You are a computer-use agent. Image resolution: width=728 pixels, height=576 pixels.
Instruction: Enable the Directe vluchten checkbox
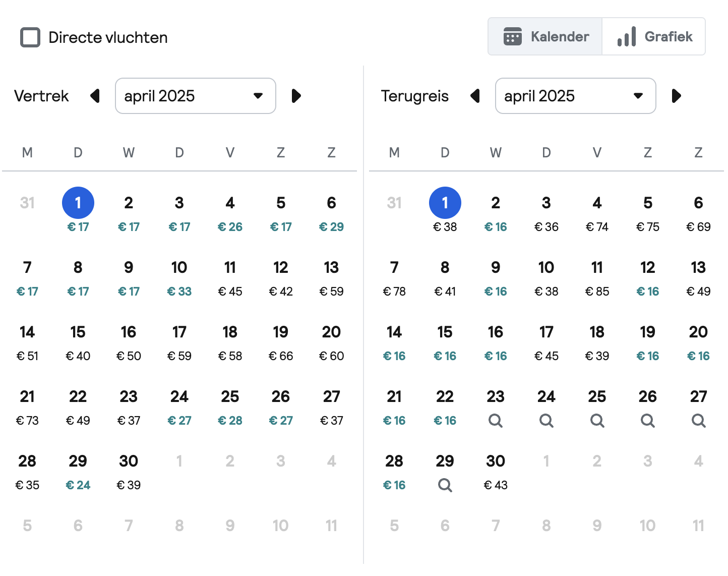(30, 37)
